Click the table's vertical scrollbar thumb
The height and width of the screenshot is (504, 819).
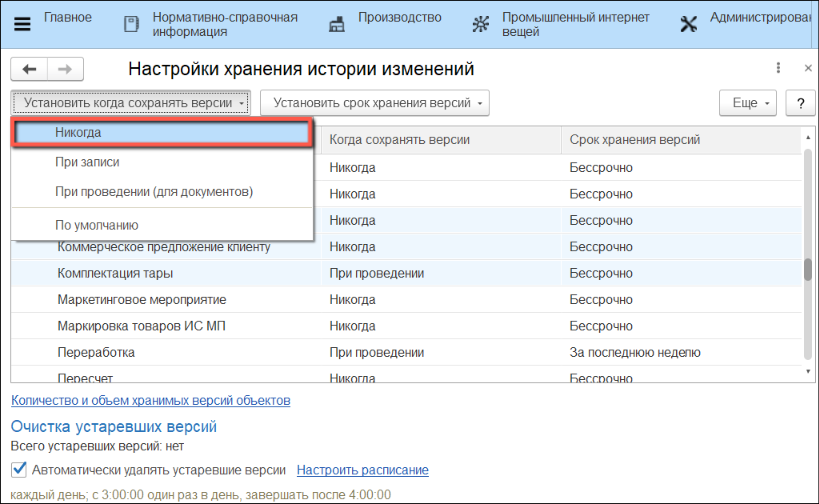[807, 271]
